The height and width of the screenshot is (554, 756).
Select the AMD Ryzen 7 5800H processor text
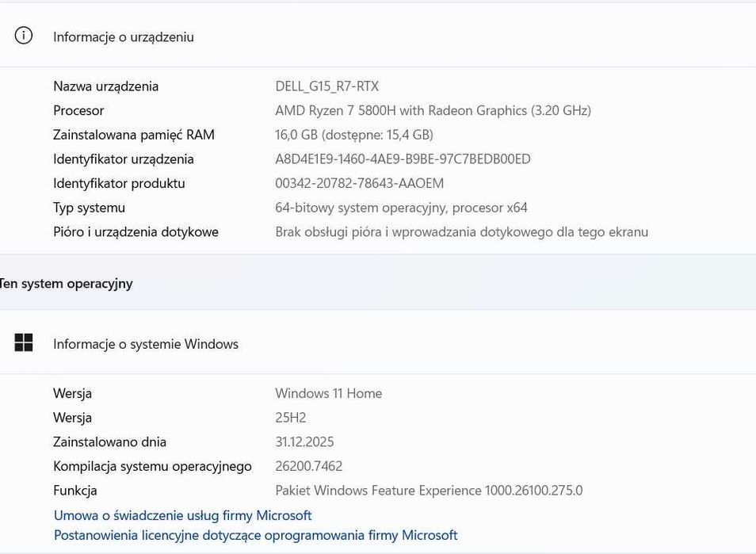click(x=433, y=110)
